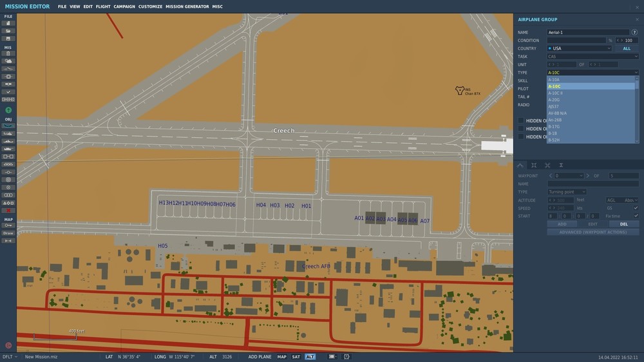The image size is (644, 362).
Task: Open the Route tab icon in panel
Action: 520,165
